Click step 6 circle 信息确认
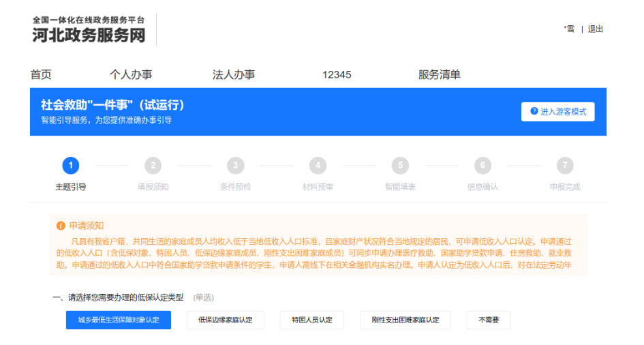The height and width of the screenshot is (345, 644). point(482,166)
